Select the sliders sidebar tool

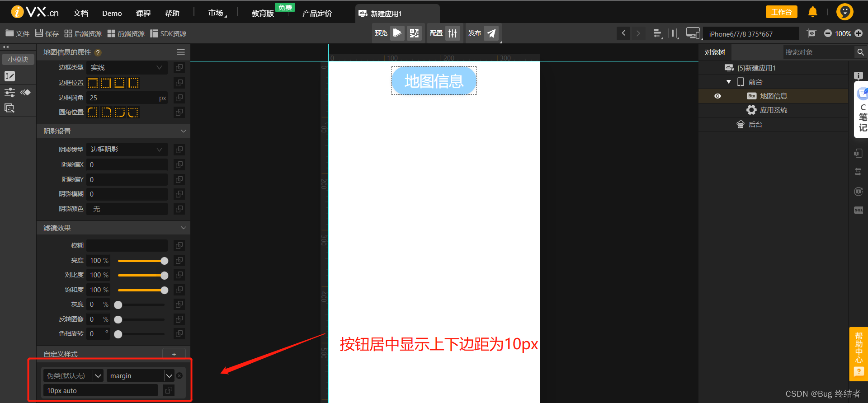point(9,93)
